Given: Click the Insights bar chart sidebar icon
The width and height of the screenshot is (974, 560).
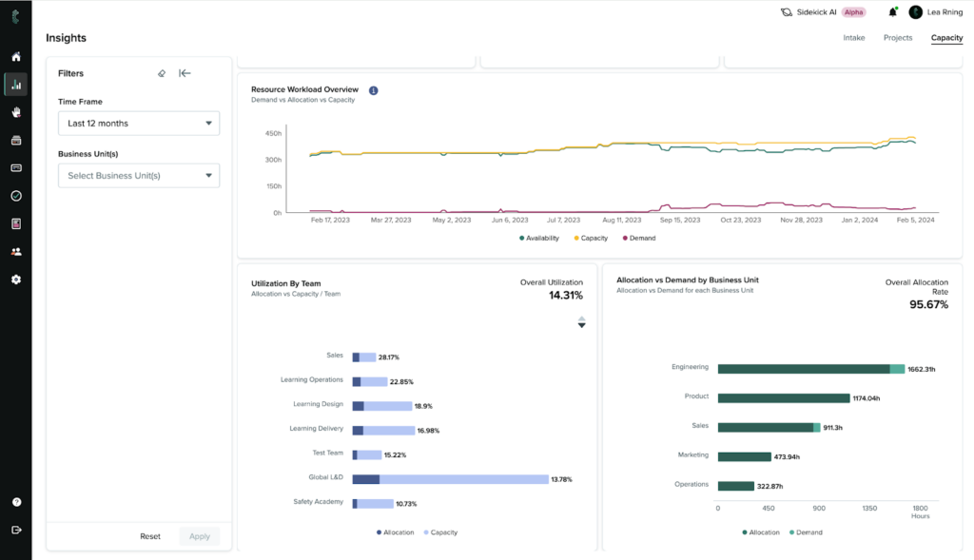Looking at the screenshot, I should [16, 85].
